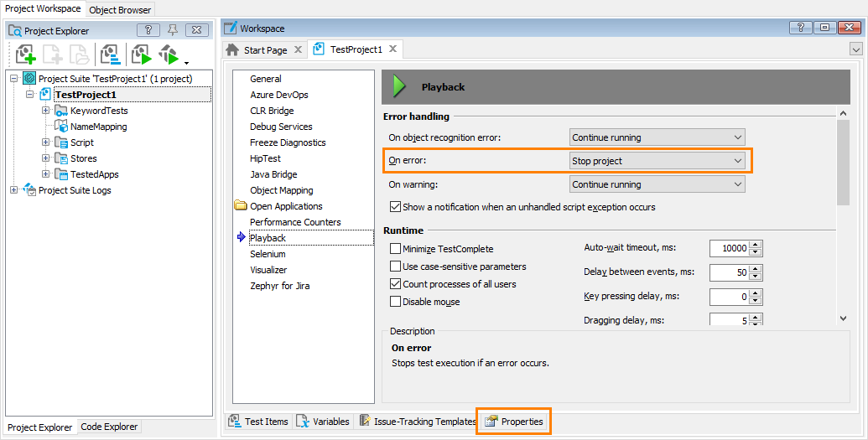The height and width of the screenshot is (440, 868).
Task: Click the Run Project Suite toolbar icon
Action: coord(169,54)
